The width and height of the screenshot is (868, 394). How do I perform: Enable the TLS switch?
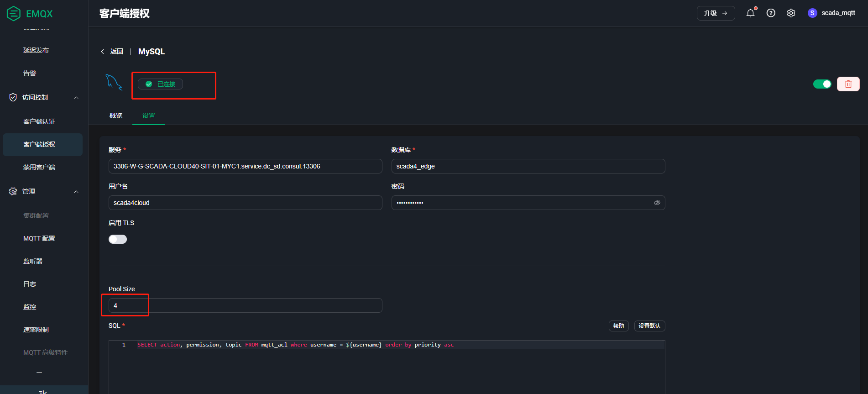click(x=118, y=239)
